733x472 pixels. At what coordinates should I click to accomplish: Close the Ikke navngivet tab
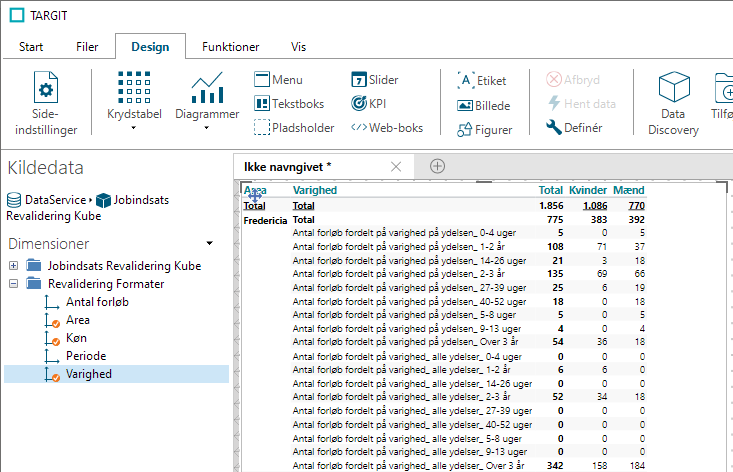tap(396, 166)
